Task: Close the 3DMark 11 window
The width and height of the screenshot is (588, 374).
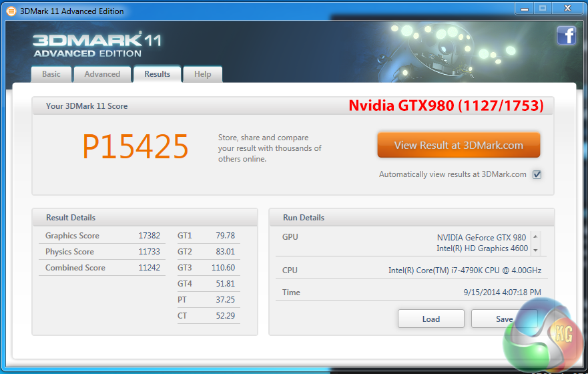Action: tap(567, 9)
